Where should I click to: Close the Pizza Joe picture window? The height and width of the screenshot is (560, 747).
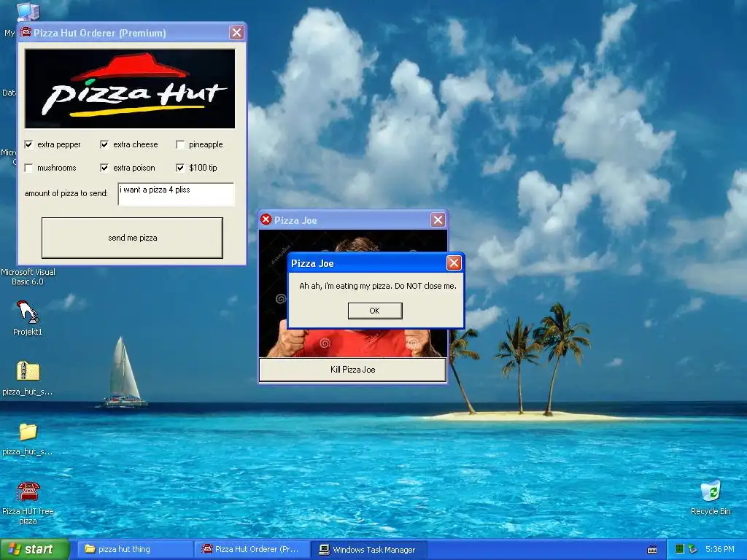coord(438,219)
